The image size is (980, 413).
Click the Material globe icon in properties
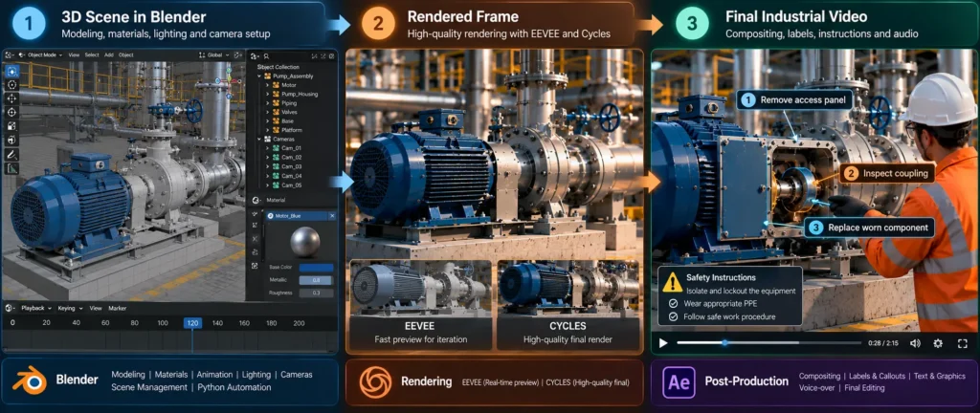pyautogui.click(x=256, y=200)
